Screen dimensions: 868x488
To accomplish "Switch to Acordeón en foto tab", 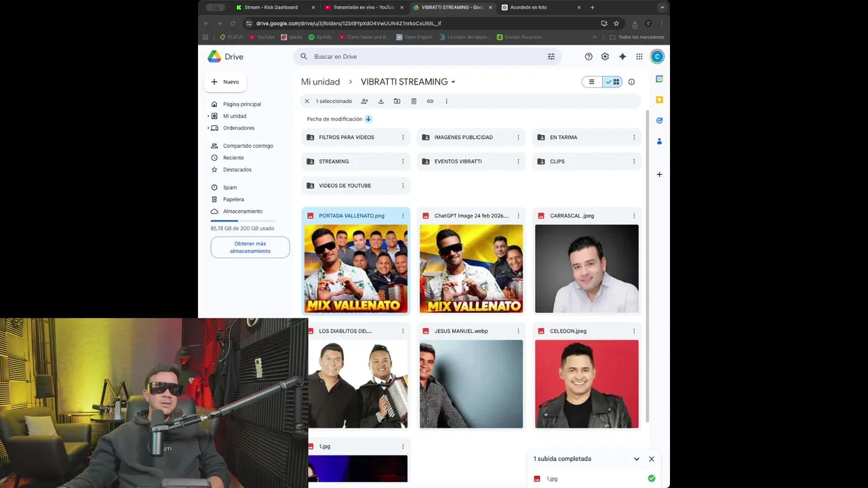I will 540,7.
